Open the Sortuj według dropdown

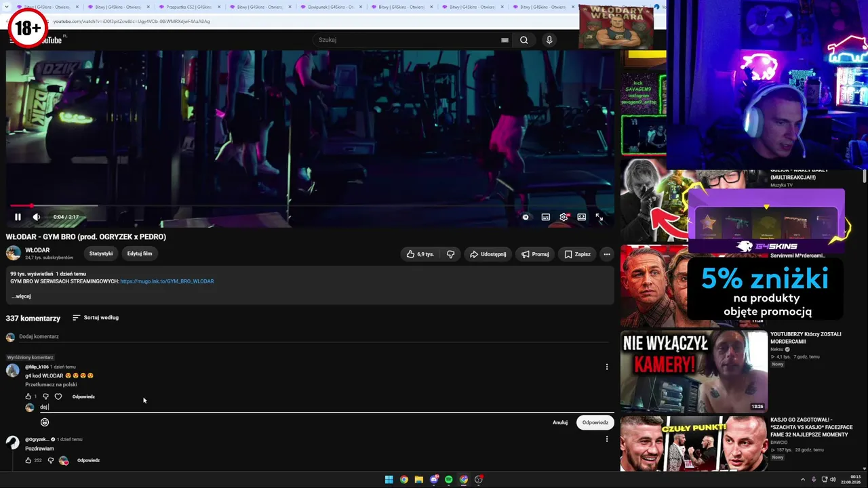pos(96,318)
